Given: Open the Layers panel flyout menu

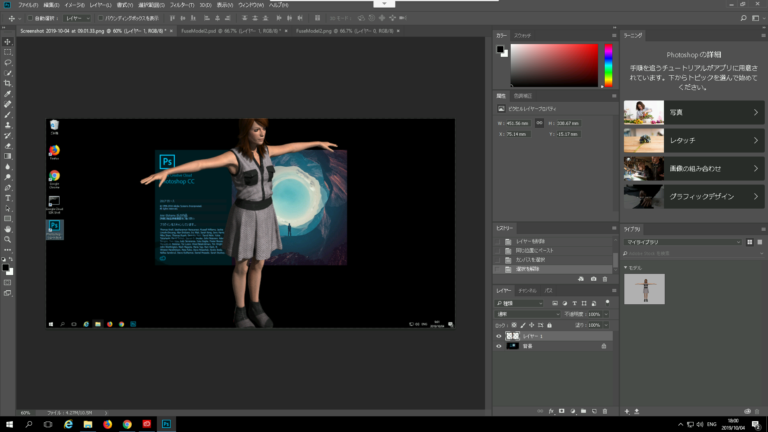Looking at the screenshot, I should [x=614, y=290].
